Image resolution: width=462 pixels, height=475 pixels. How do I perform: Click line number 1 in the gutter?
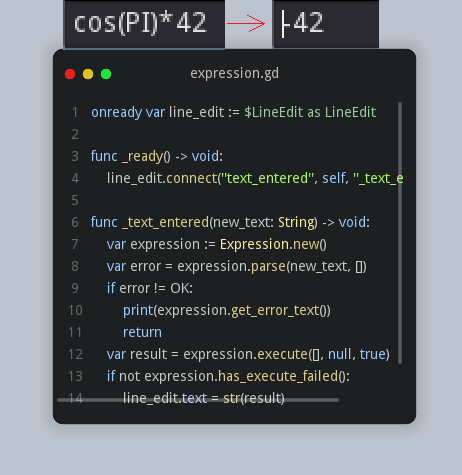tap(75, 113)
